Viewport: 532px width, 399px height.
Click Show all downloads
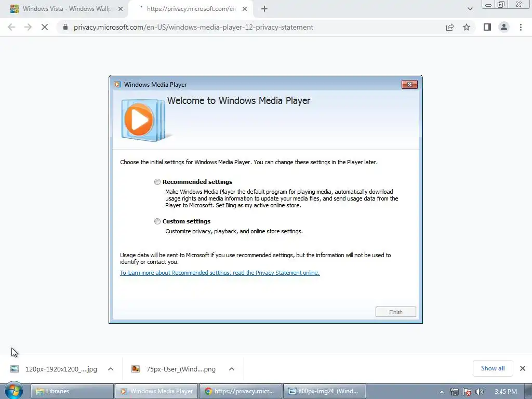pos(493,368)
